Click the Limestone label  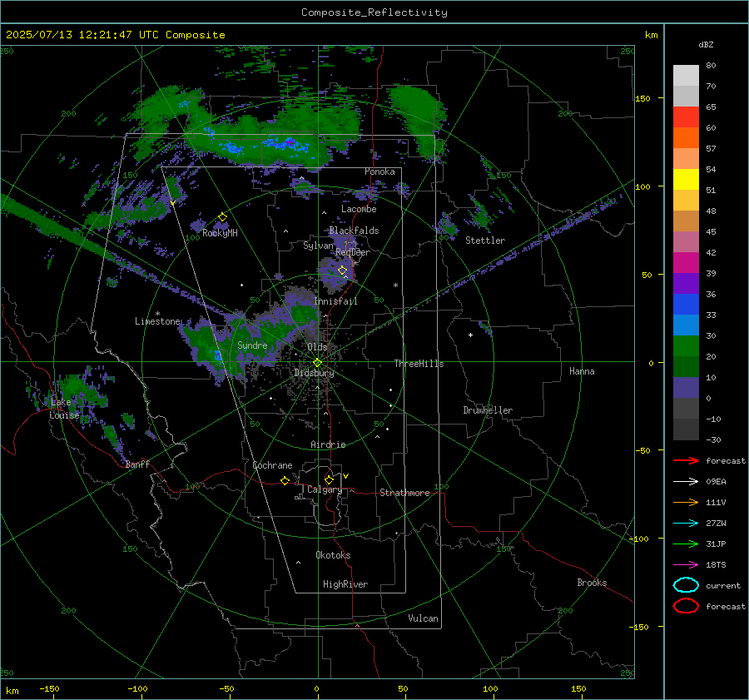(157, 321)
